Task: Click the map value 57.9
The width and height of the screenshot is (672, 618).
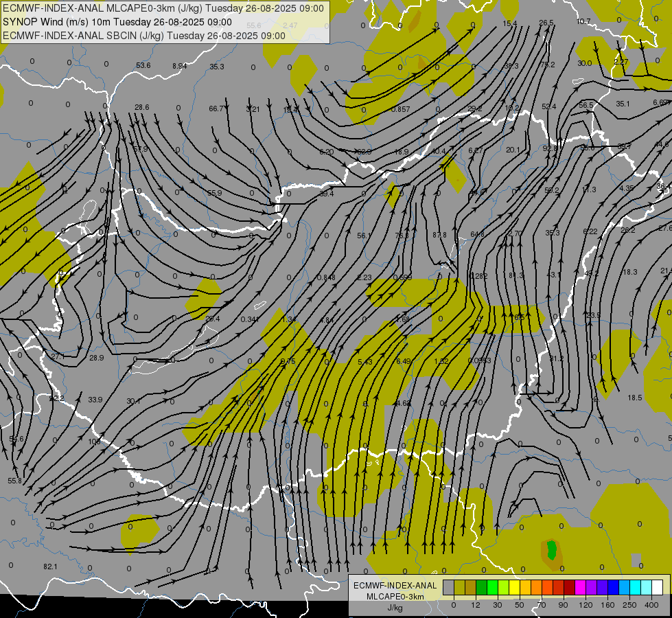Action: click(x=140, y=149)
